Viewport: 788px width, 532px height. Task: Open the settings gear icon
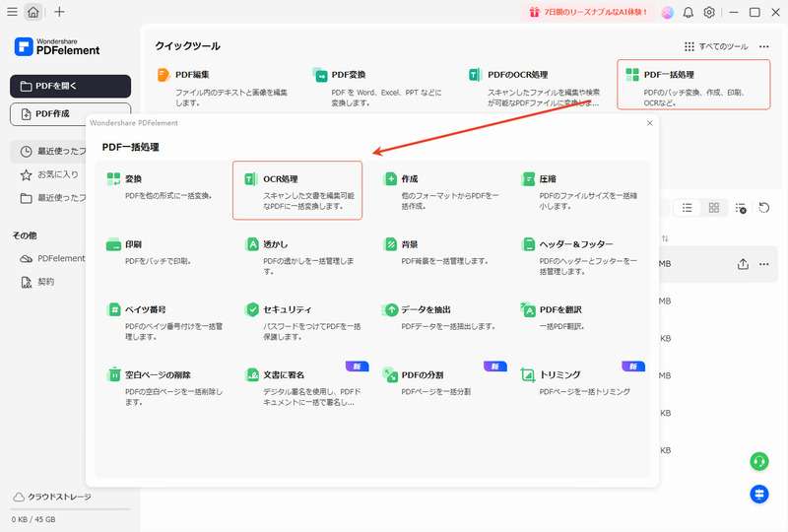point(709,12)
